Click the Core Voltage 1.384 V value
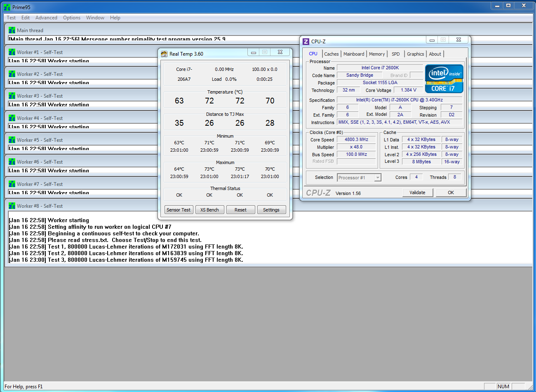536x392 pixels. [408, 90]
